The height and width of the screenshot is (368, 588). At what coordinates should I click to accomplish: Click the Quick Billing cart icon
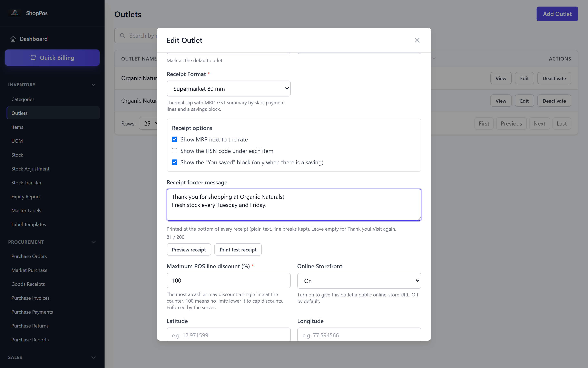pyautogui.click(x=33, y=58)
